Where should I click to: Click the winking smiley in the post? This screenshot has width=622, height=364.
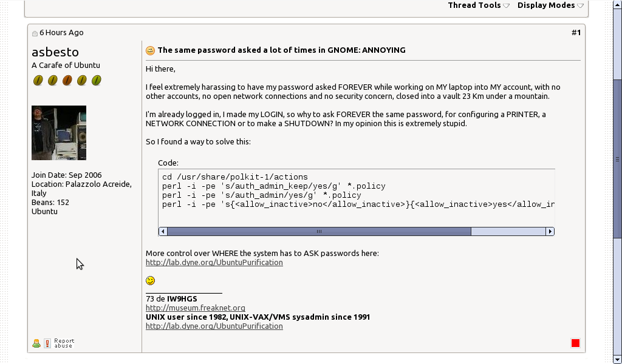150,280
